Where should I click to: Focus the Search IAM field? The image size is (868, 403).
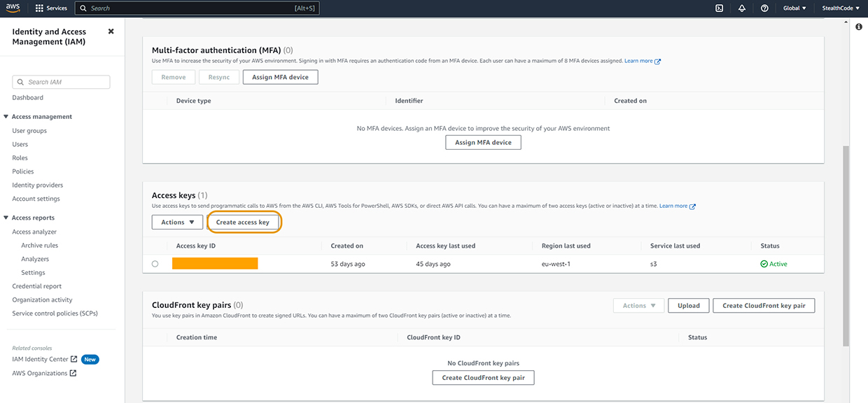pos(61,82)
